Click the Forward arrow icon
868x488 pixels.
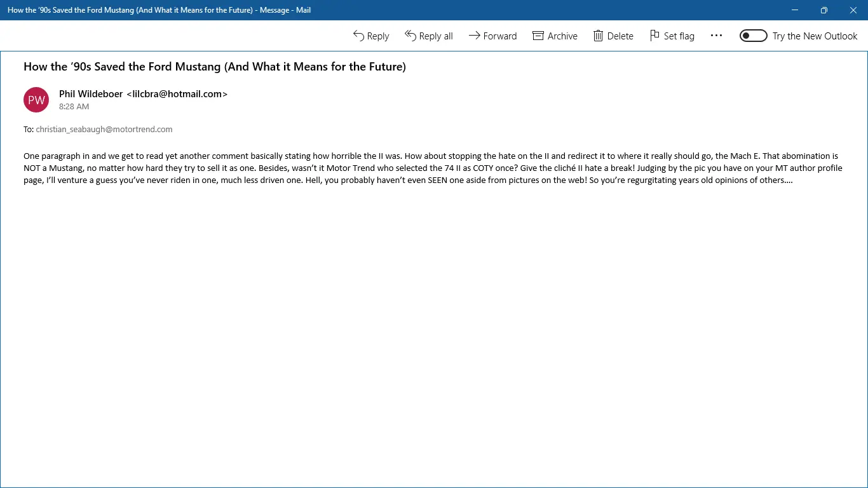coord(474,36)
